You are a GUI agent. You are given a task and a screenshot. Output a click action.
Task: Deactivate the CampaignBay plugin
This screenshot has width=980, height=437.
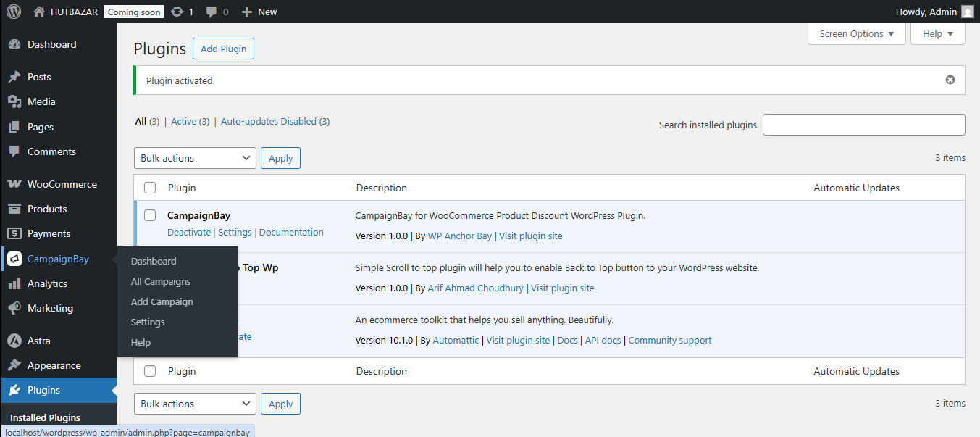pyautogui.click(x=189, y=232)
